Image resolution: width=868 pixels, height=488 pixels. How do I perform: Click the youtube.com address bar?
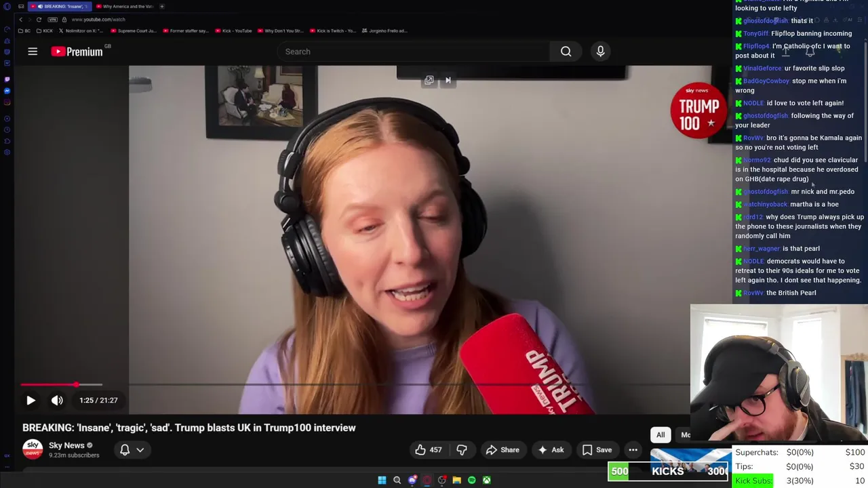point(98,20)
